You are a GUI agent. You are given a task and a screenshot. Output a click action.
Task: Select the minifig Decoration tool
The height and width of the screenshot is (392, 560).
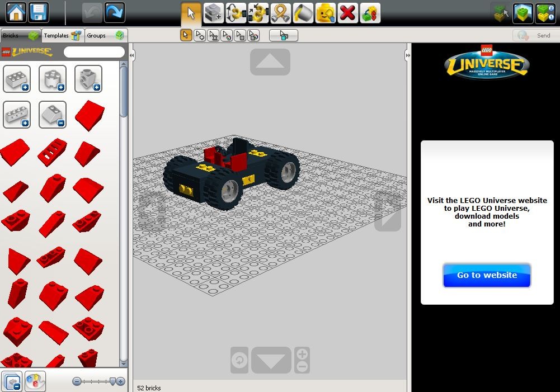(x=325, y=12)
